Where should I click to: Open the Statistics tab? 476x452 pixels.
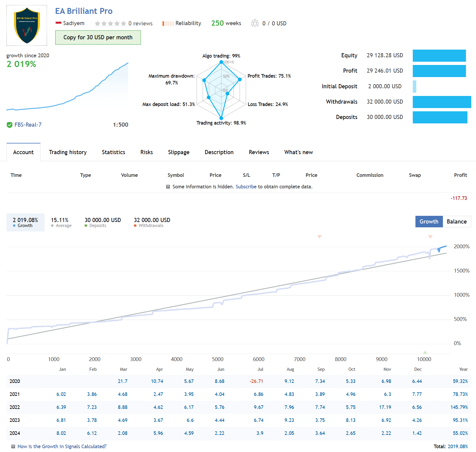tap(113, 152)
